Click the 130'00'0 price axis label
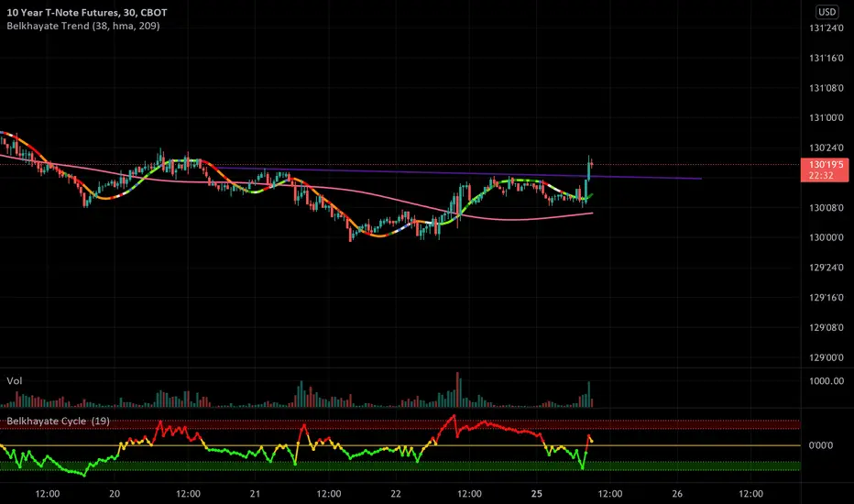 point(827,237)
